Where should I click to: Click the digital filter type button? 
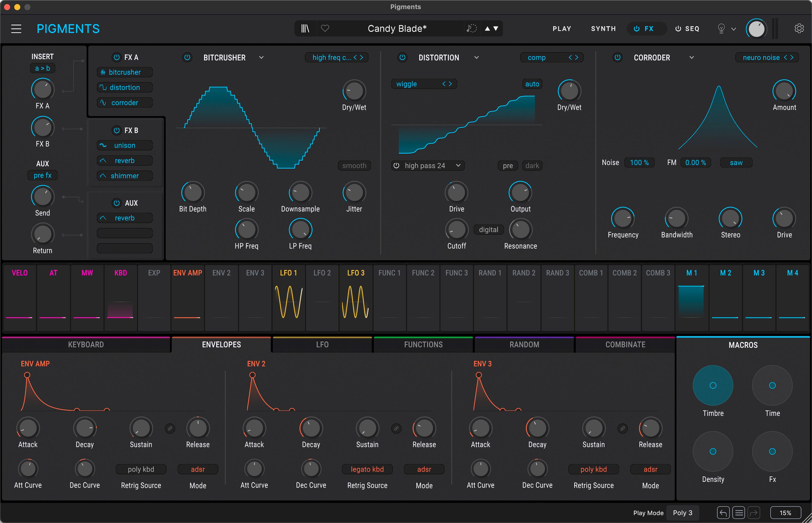point(488,230)
